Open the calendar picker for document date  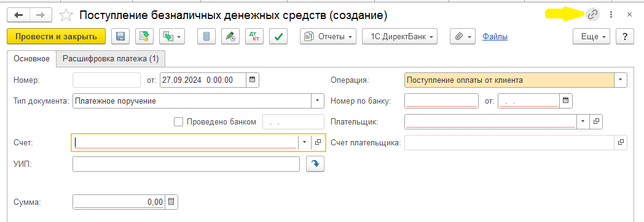pyautogui.click(x=252, y=80)
